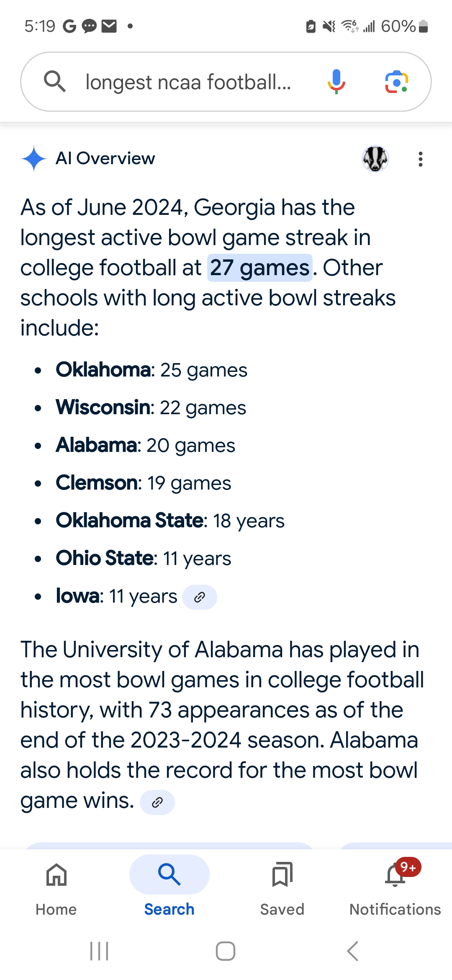Image resolution: width=452 pixels, height=980 pixels.
Task: Open source link after Iowa entry
Action: pos(200,597)
